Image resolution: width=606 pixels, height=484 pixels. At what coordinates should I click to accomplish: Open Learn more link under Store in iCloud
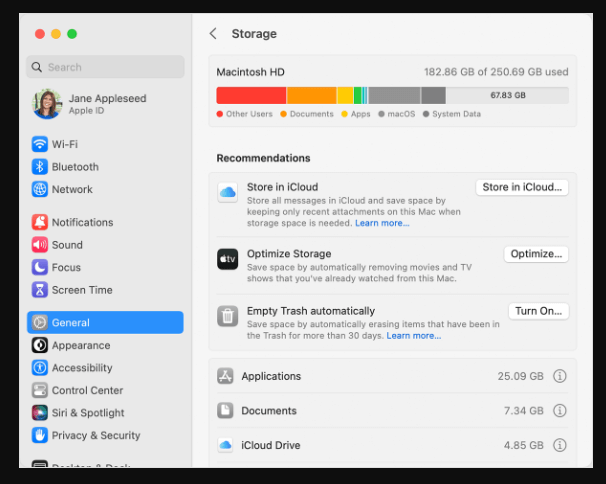tap(382, 223)
